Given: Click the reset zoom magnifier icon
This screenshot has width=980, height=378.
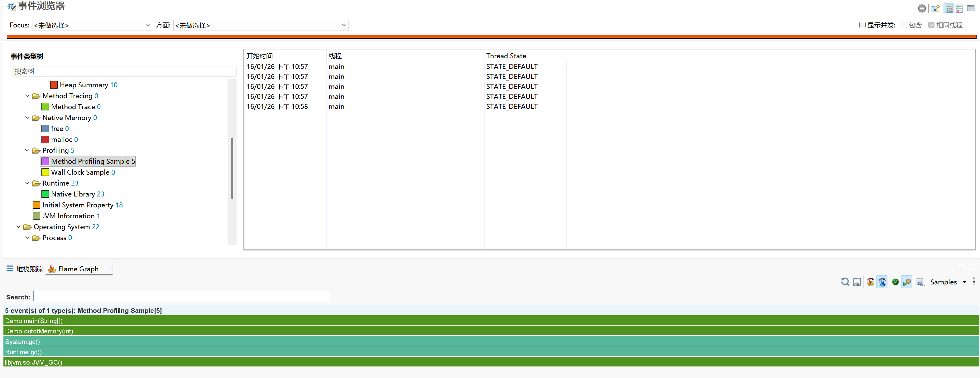Looking at the screenshot, I should point(845,282).
